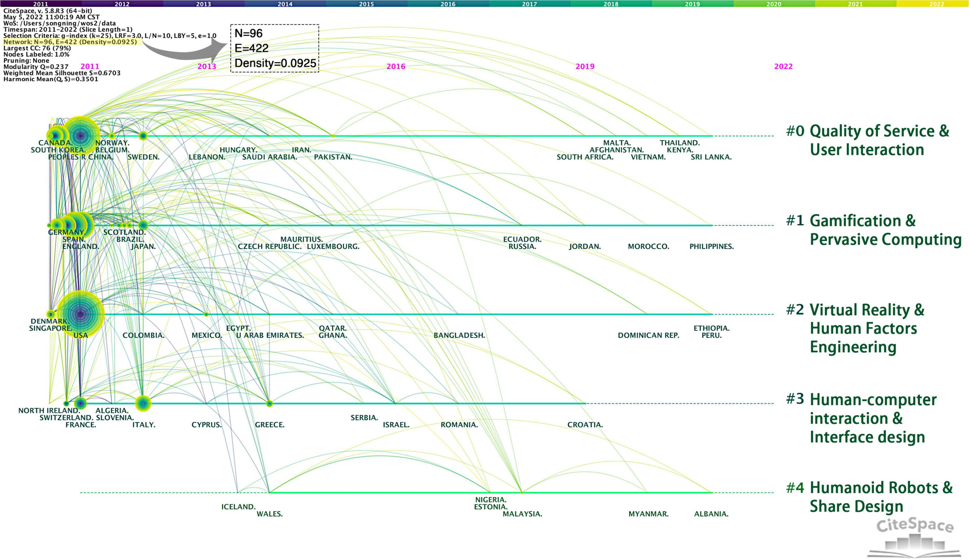Click the FRANCE label
This screenshot has width=969, height=560.
tap(81, 425)
